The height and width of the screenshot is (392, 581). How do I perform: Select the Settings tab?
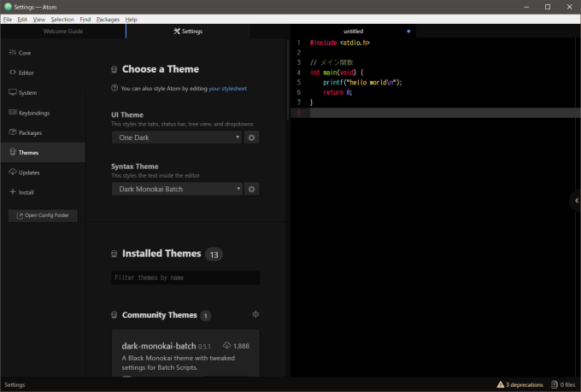188,31
